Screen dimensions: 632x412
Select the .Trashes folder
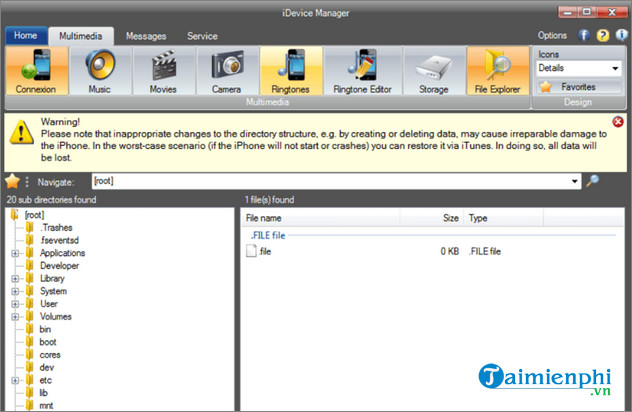[56, 228]
